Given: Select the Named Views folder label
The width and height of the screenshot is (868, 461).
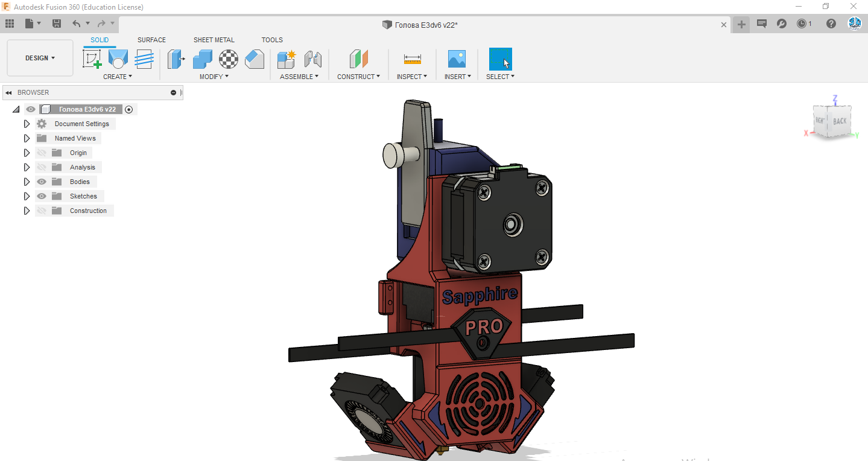Looking at the screenshot, I should click(x=75, y=138).
